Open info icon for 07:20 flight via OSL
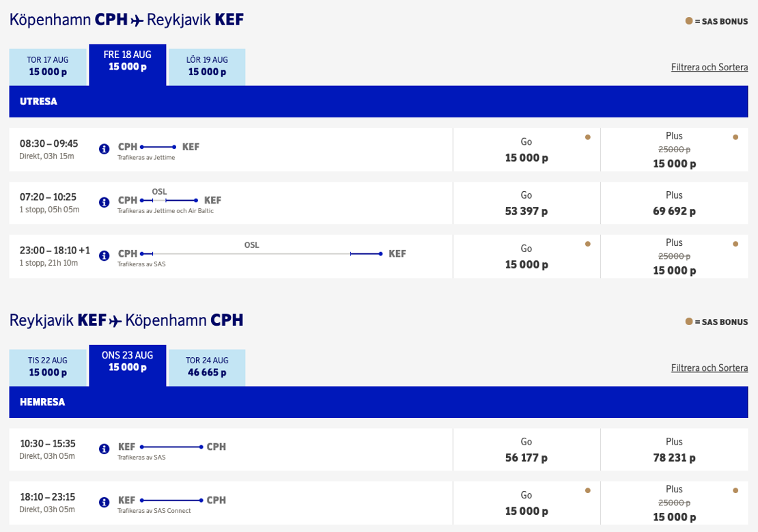Viewport: 758px width, 532px height. pyautogui.click(x=104, y=202)
